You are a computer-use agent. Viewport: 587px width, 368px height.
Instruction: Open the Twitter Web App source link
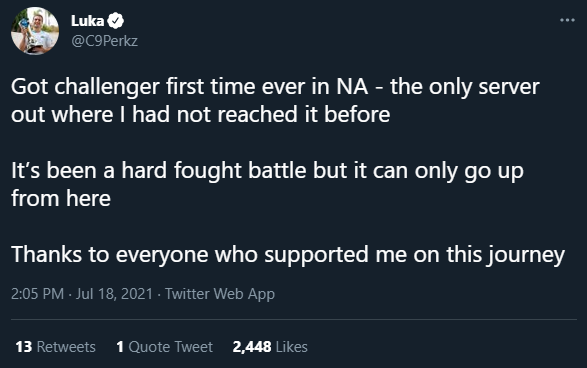point(220,294)
